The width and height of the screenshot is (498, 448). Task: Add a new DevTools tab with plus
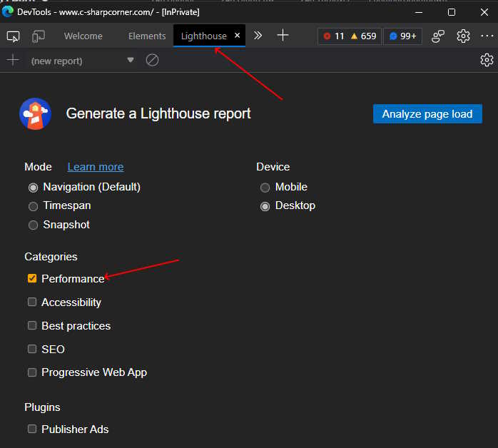[283, 35]
